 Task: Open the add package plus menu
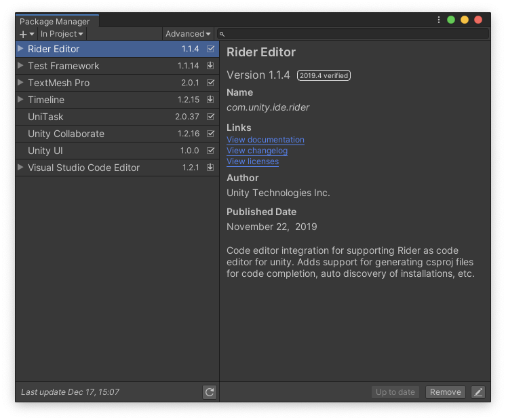[x=26, y=34]
